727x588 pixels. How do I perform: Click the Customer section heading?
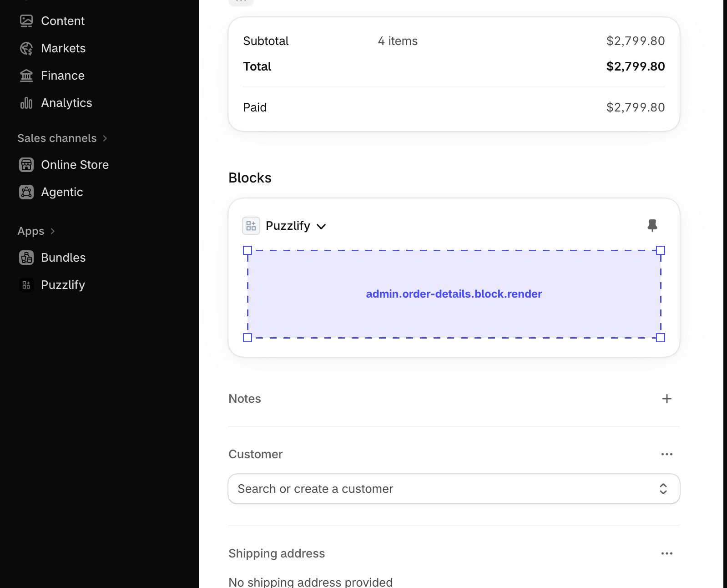pyautogui.click(x=256, y=454)
